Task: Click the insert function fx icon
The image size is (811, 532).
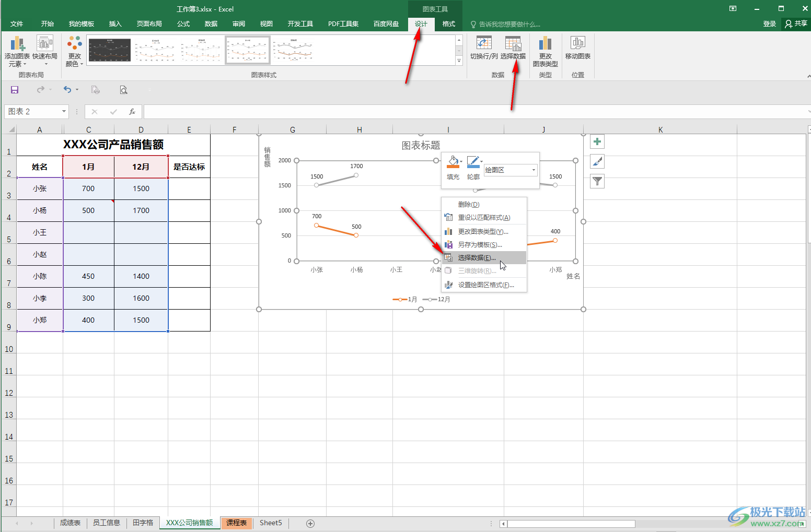Action: click(x=132, y=111)
